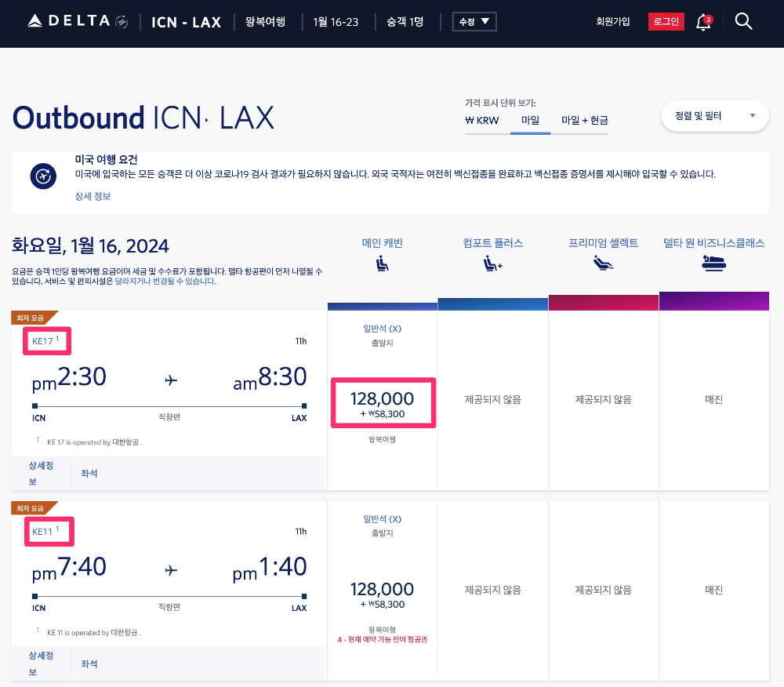Select the KE11 128,000 miles fare
The width and height of the screenshot is (784, 687).
tap(383, 594)
